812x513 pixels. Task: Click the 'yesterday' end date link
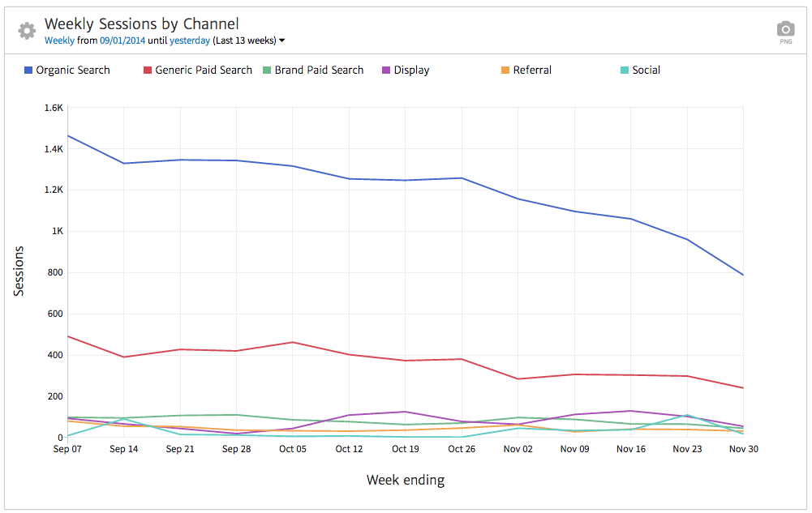190,41
